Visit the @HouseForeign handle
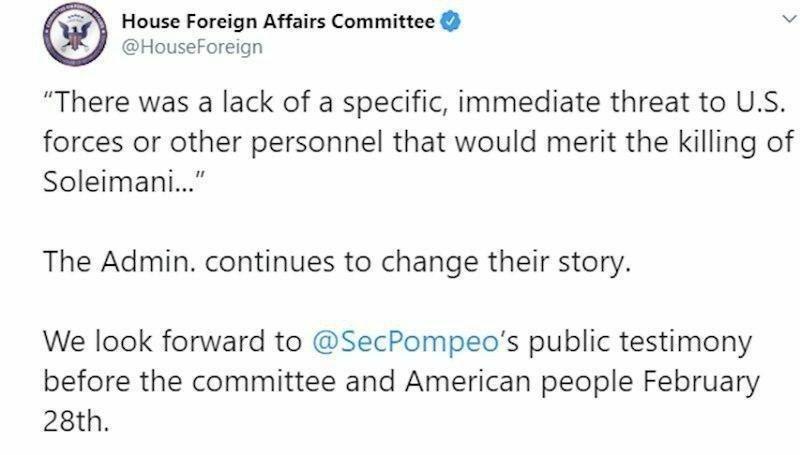This screenshot has width=800, height=455. 192,47
